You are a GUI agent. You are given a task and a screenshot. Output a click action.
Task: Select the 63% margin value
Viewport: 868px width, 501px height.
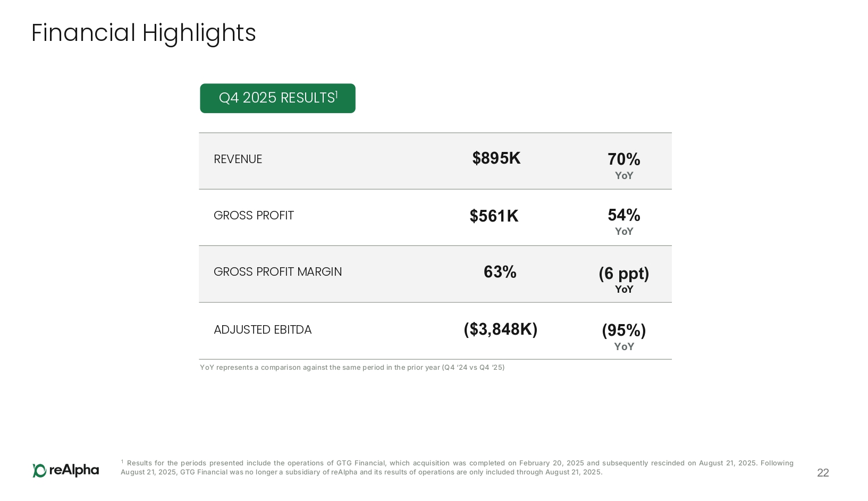tap(500, 272)
